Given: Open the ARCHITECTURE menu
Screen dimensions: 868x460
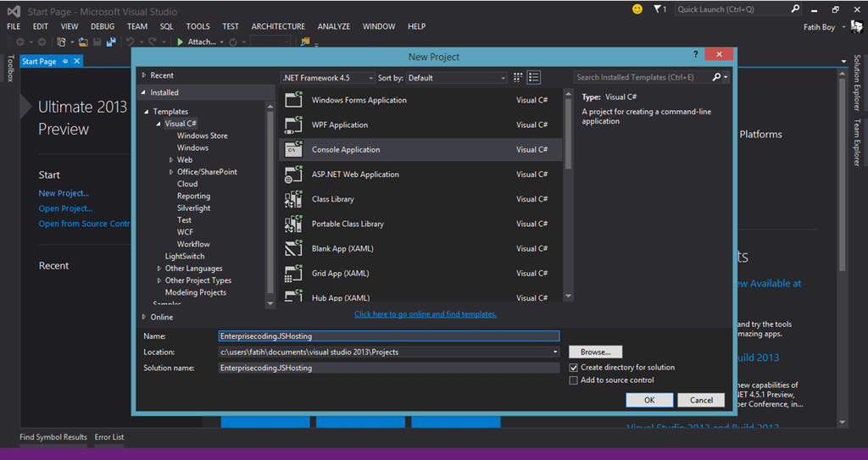Looking at the screenshot, I should click(x=278, y=26).
